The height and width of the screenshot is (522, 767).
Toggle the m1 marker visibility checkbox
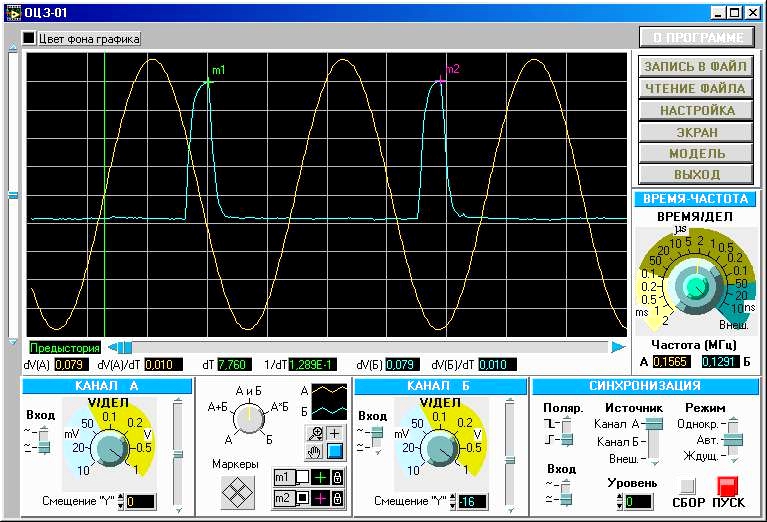[302, 477]
